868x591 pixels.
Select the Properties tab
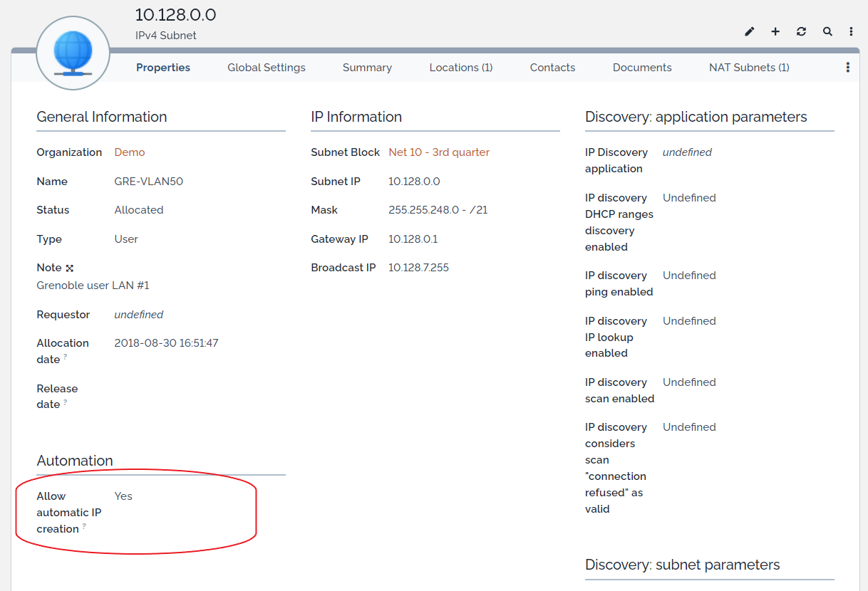(x=163, y=68)
